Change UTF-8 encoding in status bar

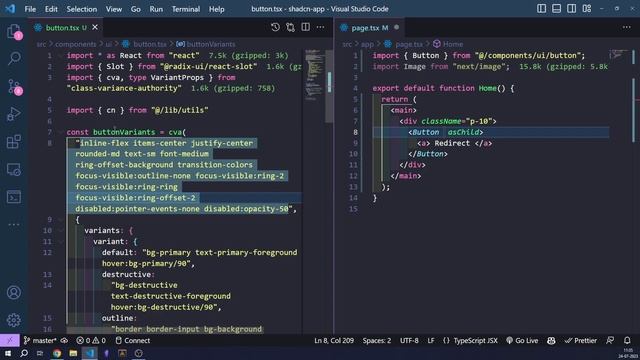(x=409, y=340)
